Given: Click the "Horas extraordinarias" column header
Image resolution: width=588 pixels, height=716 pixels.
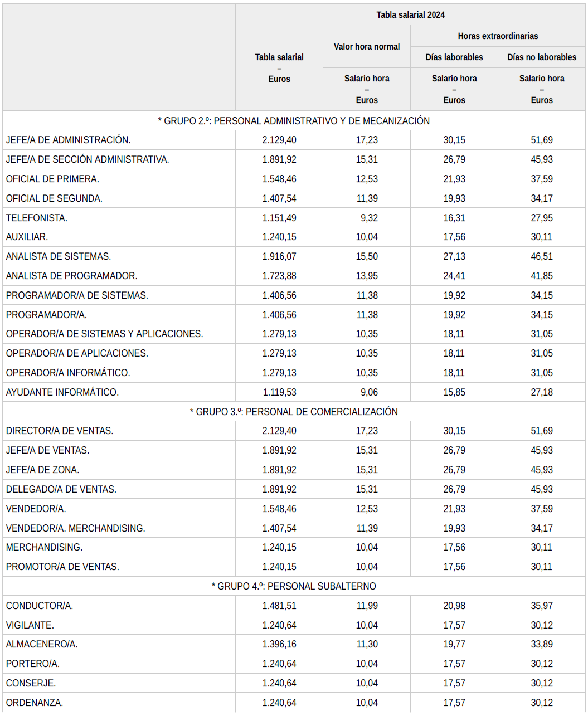Looking at the screenshot, I should click(498, 36).
